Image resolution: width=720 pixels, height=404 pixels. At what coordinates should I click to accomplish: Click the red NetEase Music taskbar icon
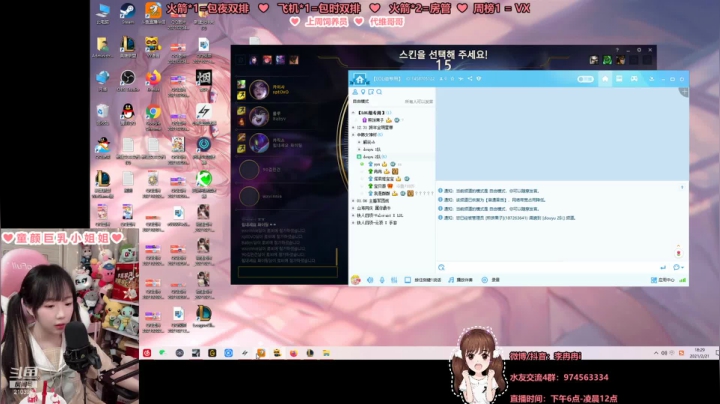(147, 353)
